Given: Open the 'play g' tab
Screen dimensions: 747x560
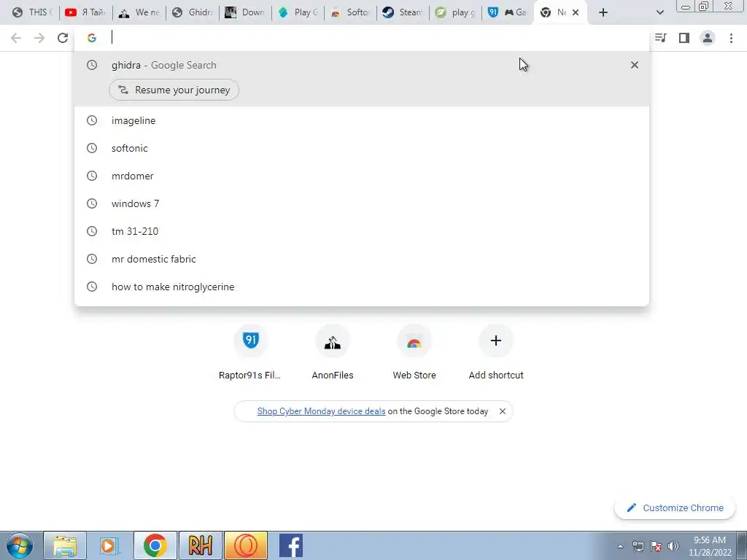Looking at the screenshot, I should click(455, 12).
